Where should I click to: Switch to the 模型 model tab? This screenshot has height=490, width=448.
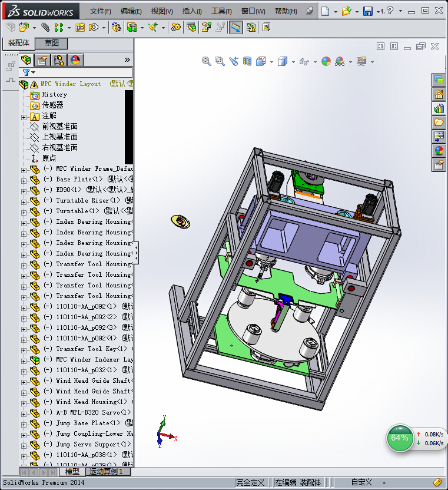[x=72, y=472]
